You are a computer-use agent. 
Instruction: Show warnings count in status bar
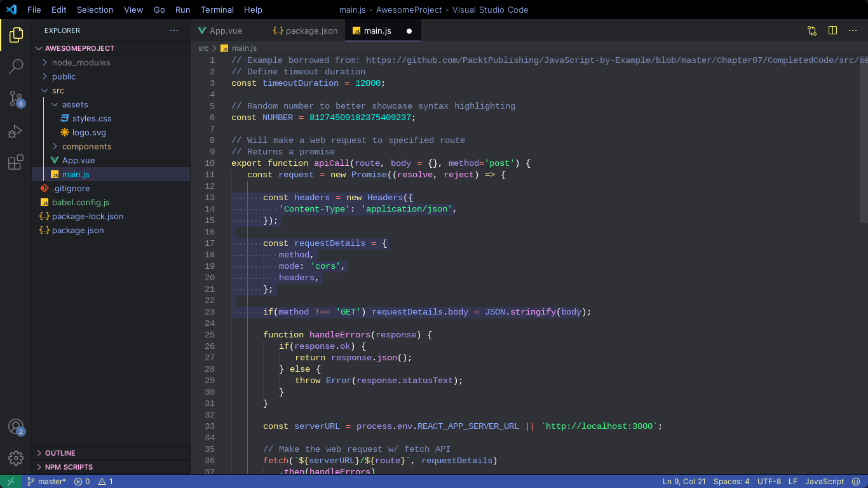click(105, 482)
